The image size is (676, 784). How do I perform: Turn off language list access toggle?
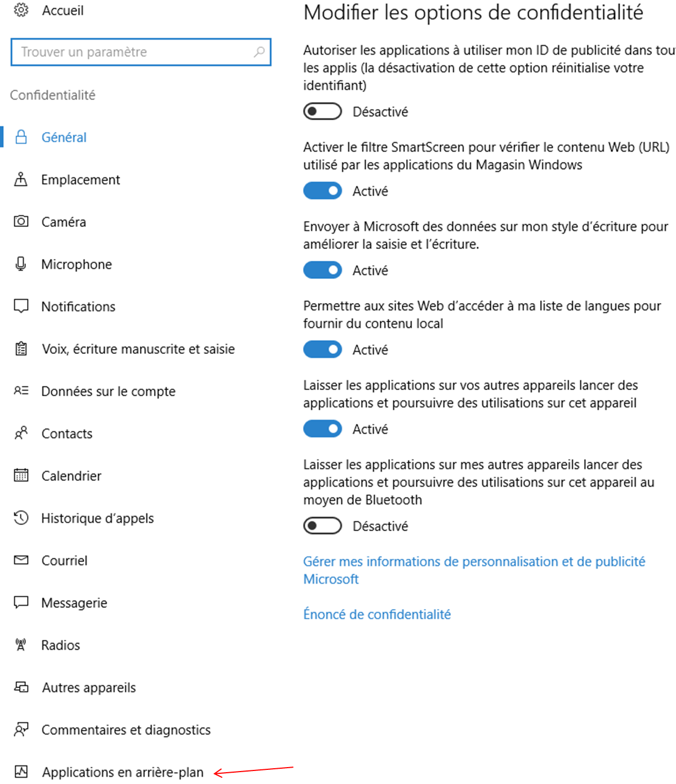322,349
